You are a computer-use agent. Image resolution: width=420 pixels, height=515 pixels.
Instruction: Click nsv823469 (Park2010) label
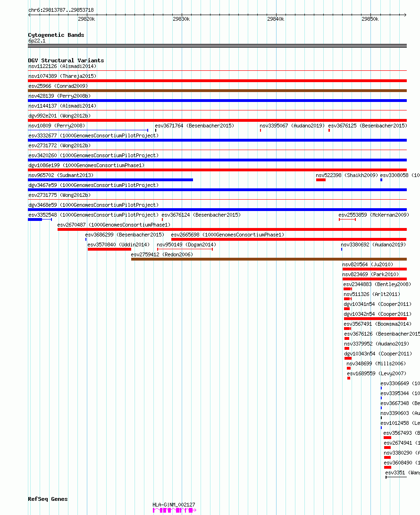tap(370, 274)
